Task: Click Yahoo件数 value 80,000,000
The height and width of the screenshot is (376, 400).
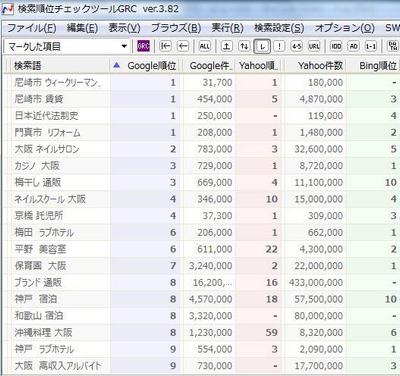Action: point(318,316)
